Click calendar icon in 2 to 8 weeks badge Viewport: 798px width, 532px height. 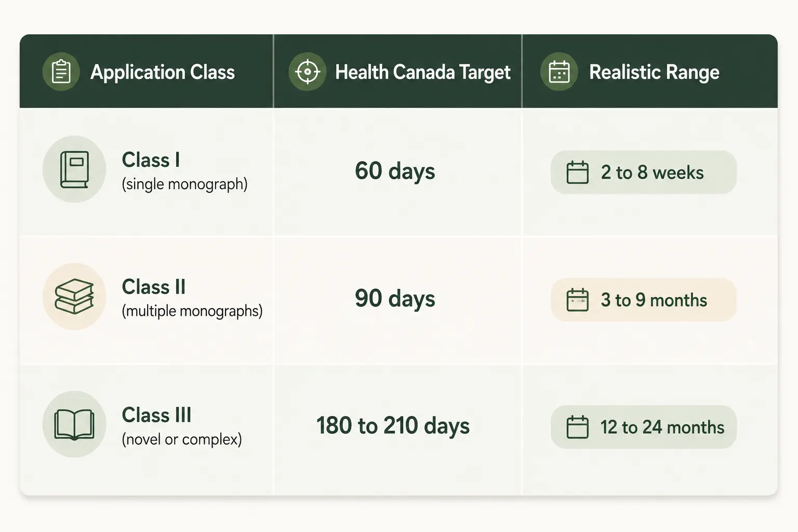(577, 172)
